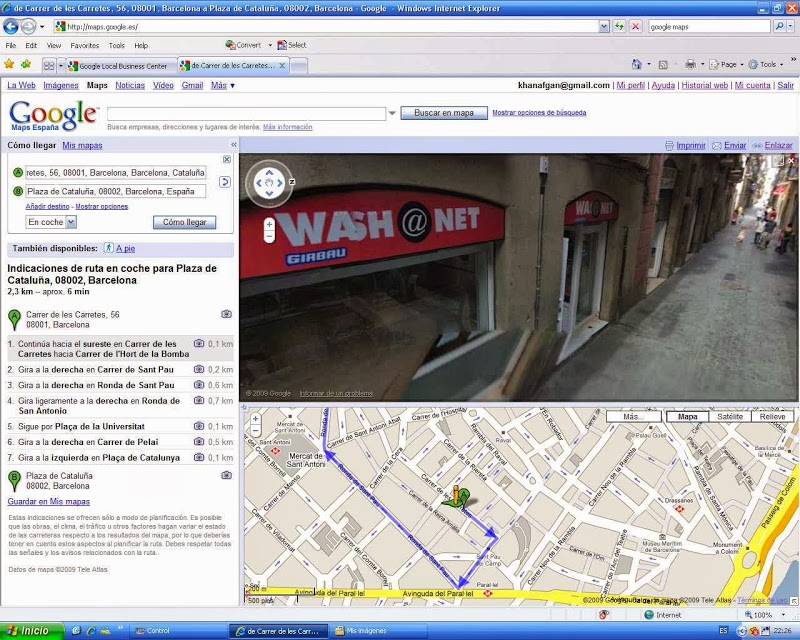Image resolution: width=800 pixels, height=640 pixels.
Task: Click the map zoom out minus button
Action: [256, 430]
